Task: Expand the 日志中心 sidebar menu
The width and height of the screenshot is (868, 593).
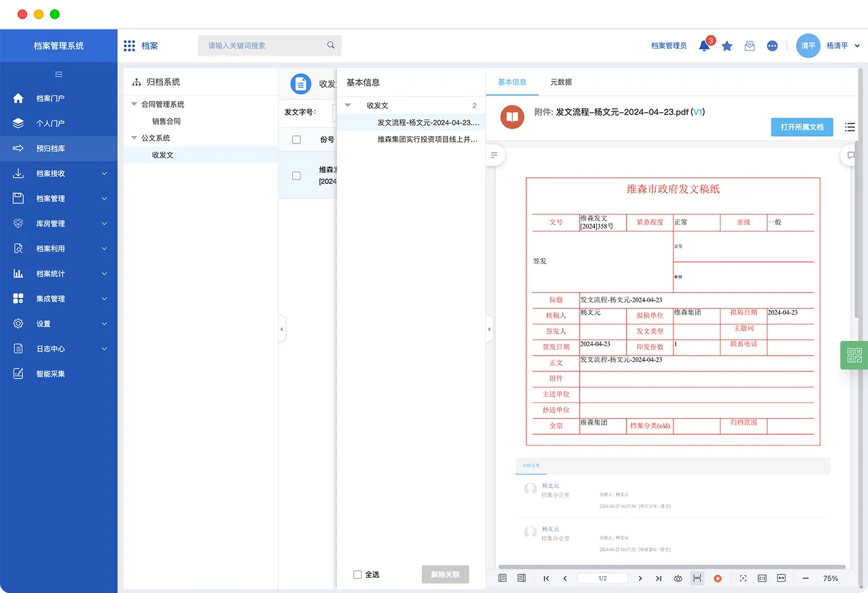Action: [x=104, y=349]
